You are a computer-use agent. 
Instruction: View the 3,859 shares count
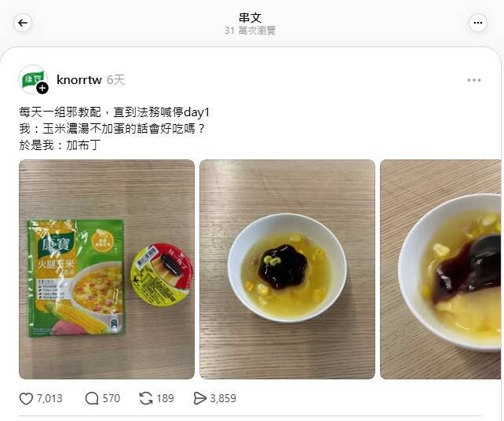tap(223, 398)
